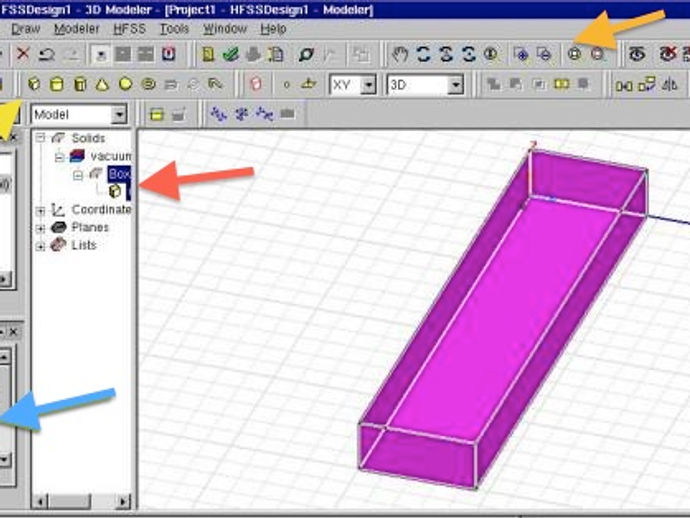Click the red outlined plane icon
690x518 pixels.
(x=256, y=84)
